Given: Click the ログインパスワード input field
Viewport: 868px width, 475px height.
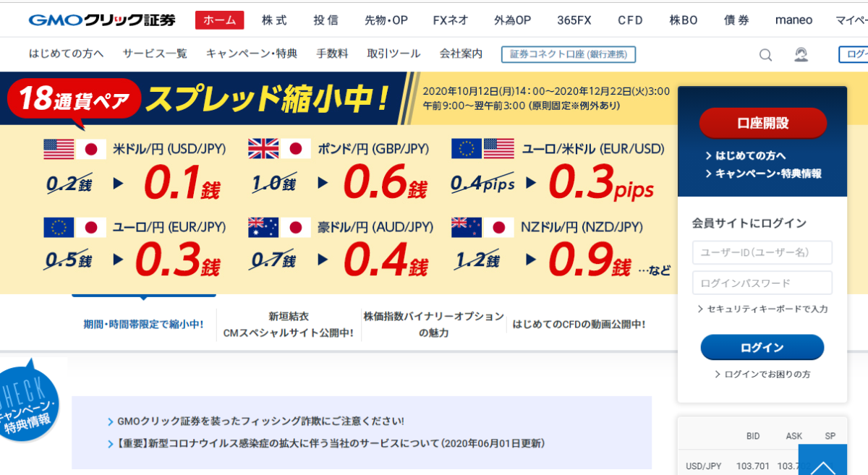Looking at the screenshot, I should (x=762, y=283).
